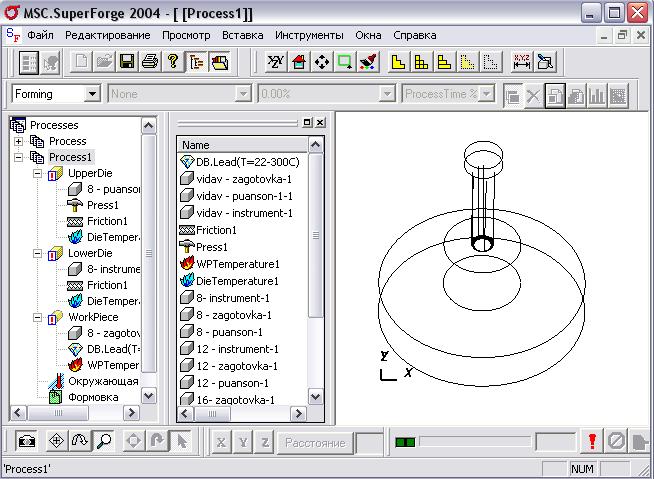
Task: Open the Справка menu
Action: click(415, 35)
